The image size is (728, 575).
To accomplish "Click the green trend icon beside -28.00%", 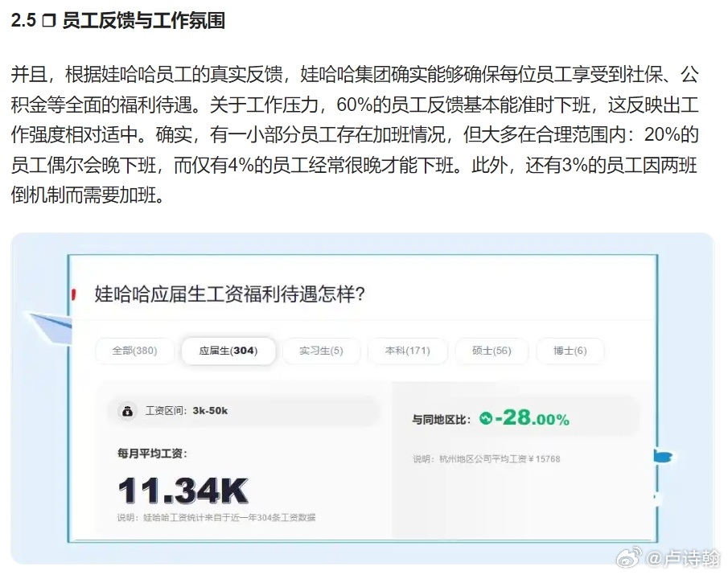I will (486, 418).
